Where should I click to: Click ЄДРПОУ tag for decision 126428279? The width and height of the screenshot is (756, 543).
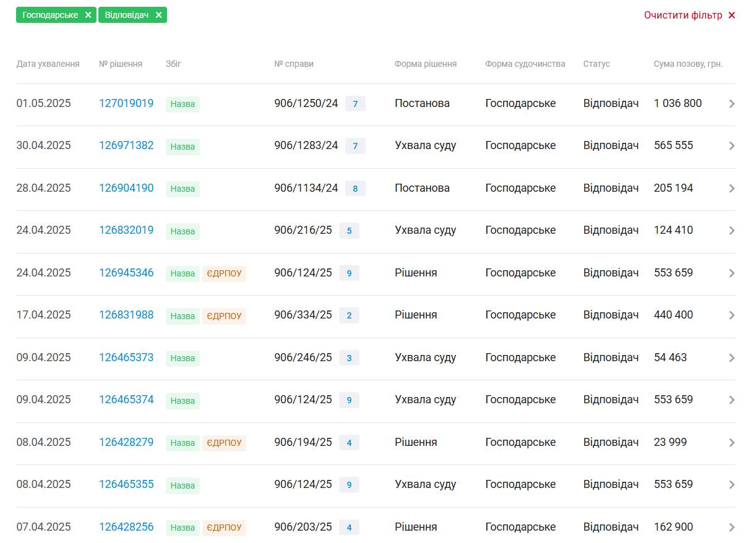tap(224, 443)
